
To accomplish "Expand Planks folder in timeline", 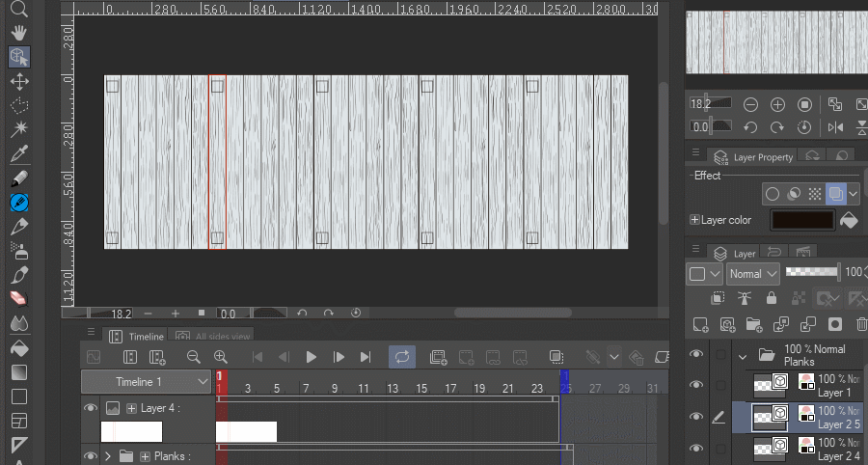I will pos(108,456).
